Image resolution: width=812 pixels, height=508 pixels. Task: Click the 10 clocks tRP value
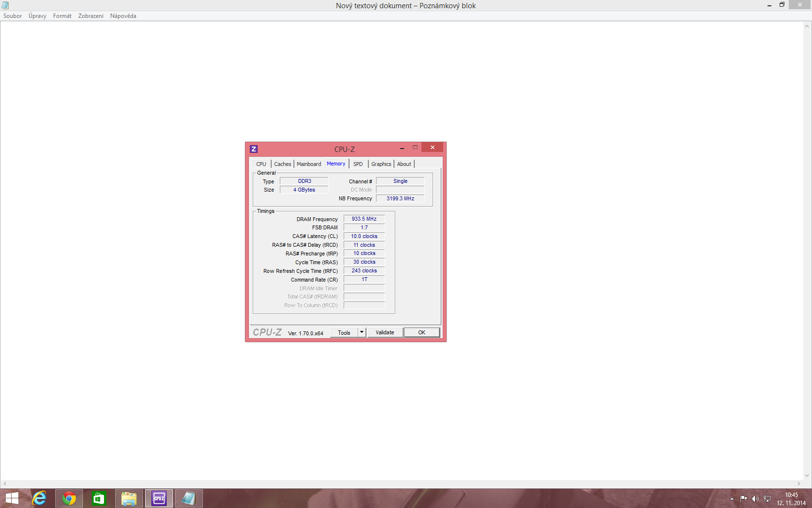(x=364, y=253)
